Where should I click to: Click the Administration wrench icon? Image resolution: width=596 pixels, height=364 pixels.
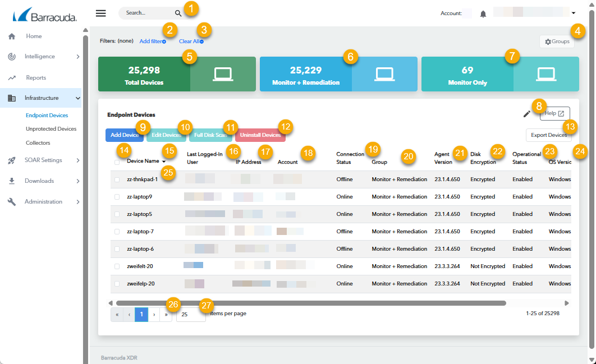click(x=12, y=202)
